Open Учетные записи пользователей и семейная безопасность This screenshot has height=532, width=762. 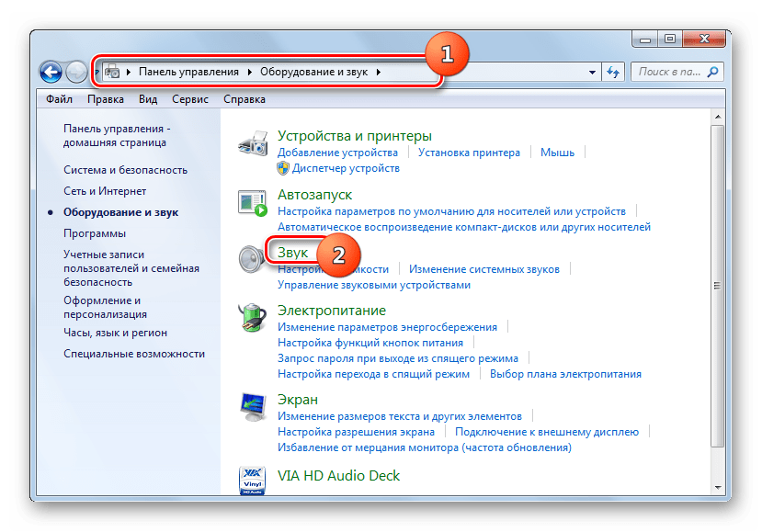click(131, 268)
